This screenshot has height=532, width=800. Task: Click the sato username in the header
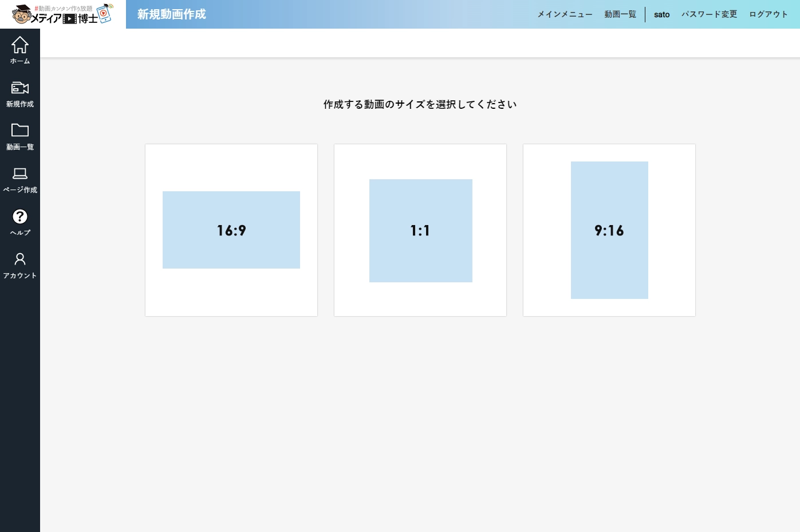(661, 14)
